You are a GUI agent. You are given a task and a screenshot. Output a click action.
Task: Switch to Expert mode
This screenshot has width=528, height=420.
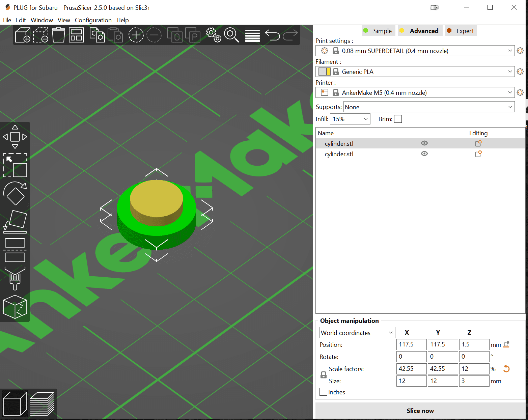point(461,31)
